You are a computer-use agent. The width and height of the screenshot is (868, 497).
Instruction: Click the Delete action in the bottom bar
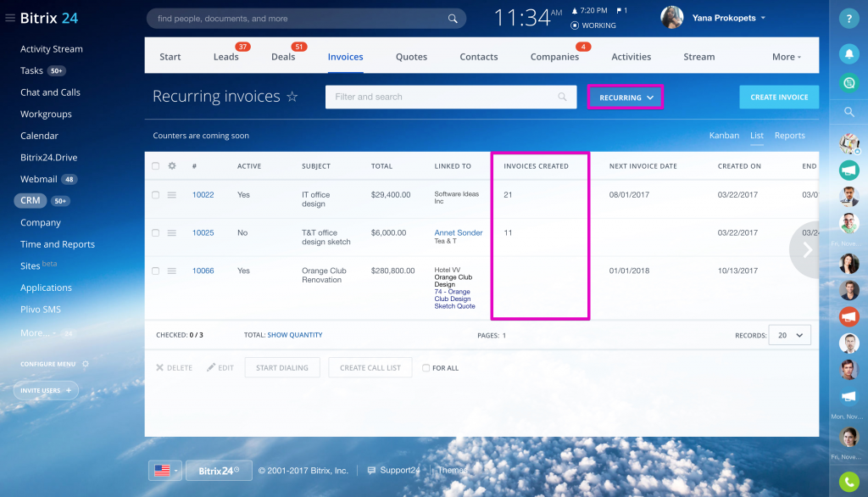click(175, 368)
